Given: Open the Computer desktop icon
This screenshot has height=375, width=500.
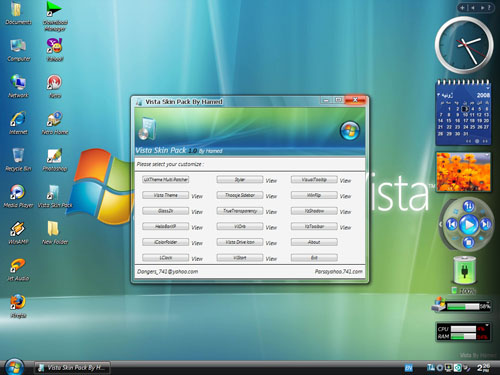Looking at the screenshot, I should pos(18,50).
